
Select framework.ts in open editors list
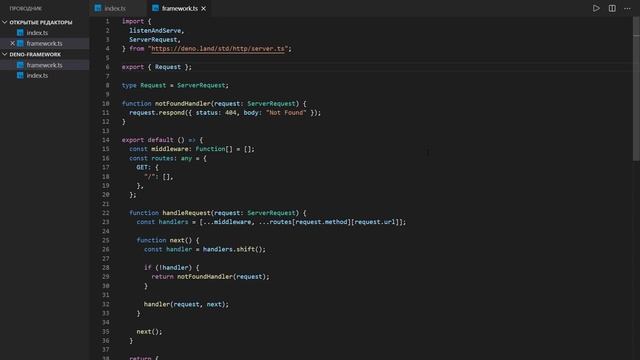tap(44, 43)
